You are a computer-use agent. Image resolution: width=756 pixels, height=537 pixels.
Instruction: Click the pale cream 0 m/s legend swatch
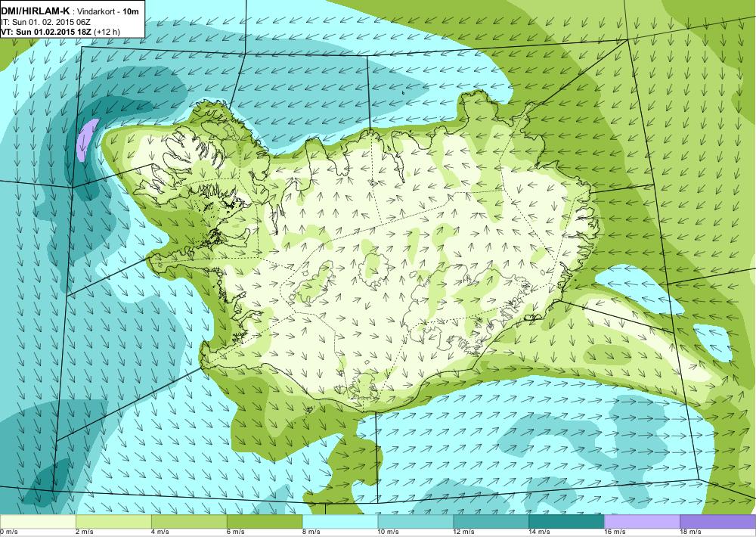[x=38, y=522]
